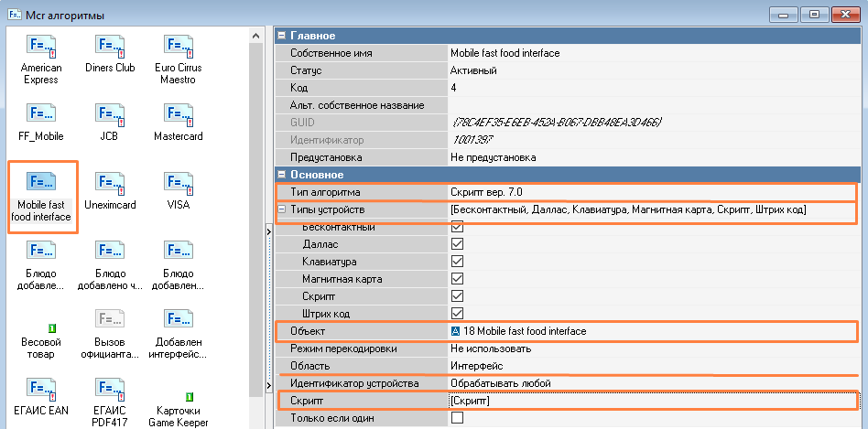Choose the VISA algorithm icon
Image resolution: width=868 pixels, height=429 pixels.
178,185
